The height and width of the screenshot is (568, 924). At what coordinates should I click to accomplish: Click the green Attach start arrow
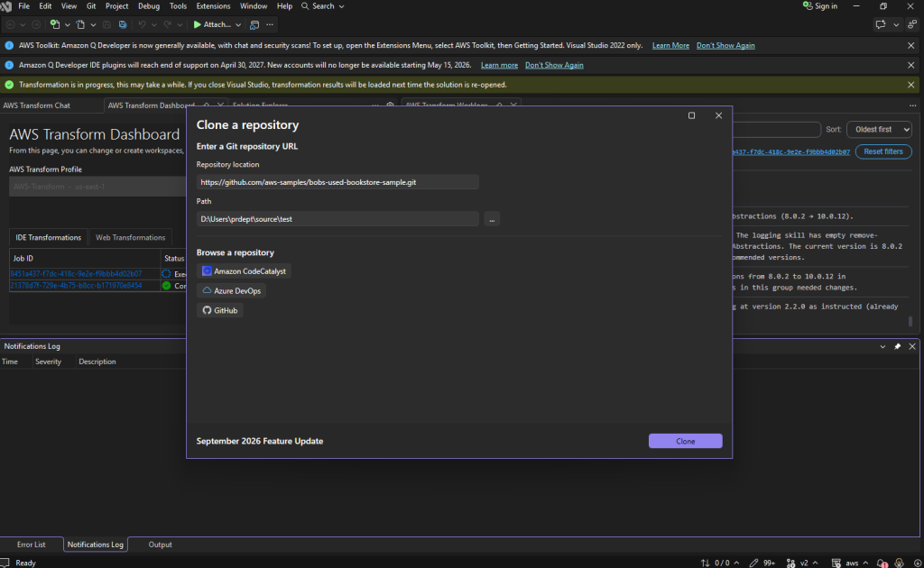(198, 24)
